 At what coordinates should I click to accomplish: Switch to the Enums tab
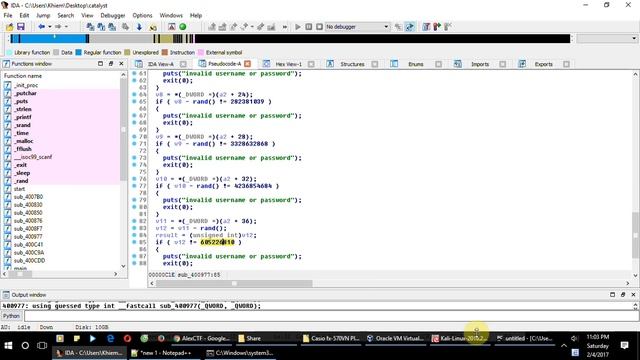415,64
